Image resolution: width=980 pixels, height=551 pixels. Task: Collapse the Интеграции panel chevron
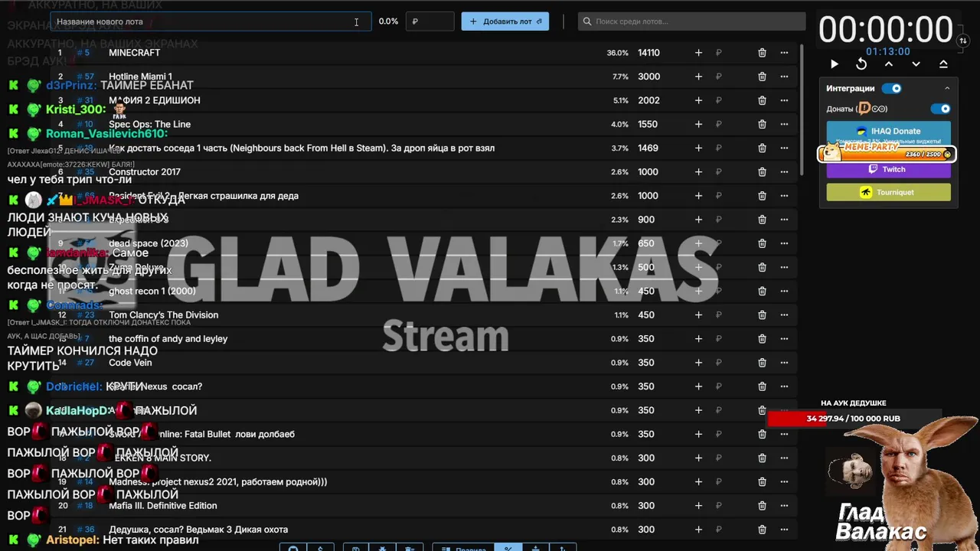947,88
